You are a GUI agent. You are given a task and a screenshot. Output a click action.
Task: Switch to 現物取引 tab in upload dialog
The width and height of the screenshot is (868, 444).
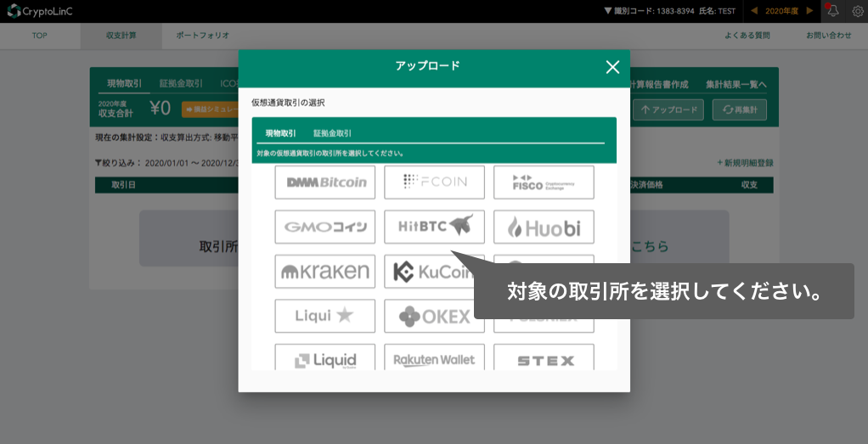point(280,133)
